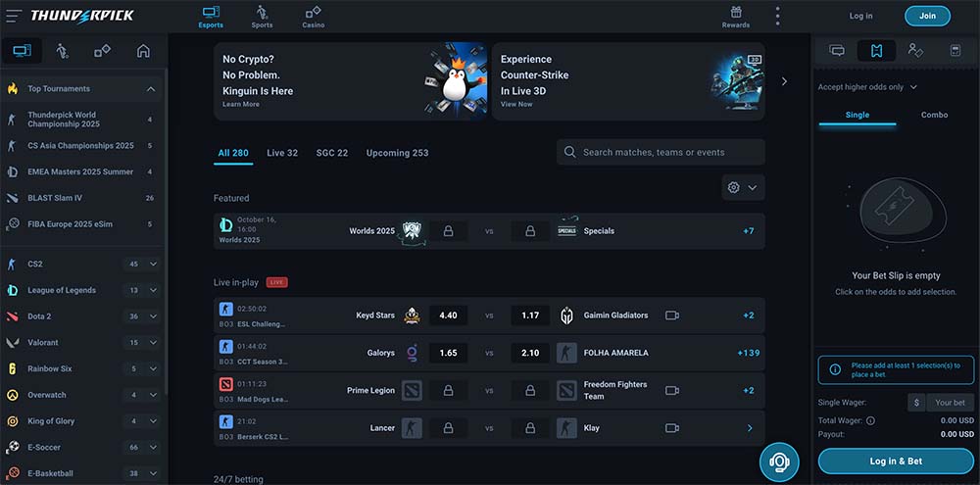Collapse the Top Tournaments section
The image size is (980, 485).
click(x=151, y=89)
